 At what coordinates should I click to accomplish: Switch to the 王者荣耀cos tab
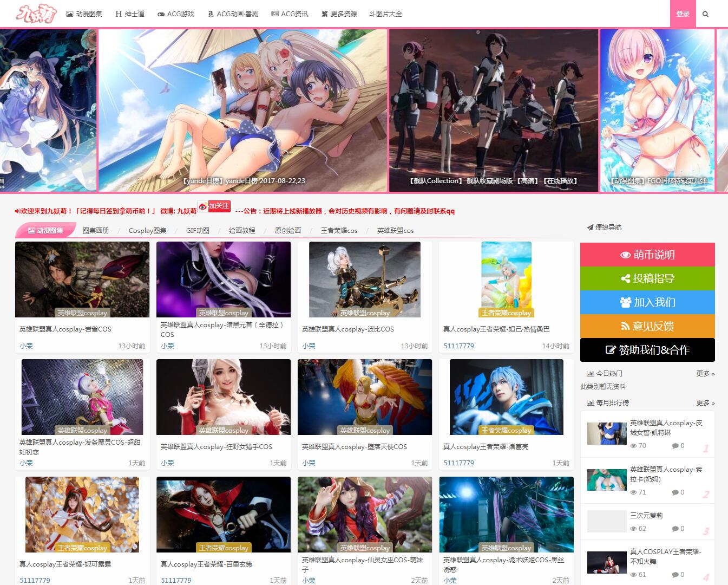(x=339, y=231)
